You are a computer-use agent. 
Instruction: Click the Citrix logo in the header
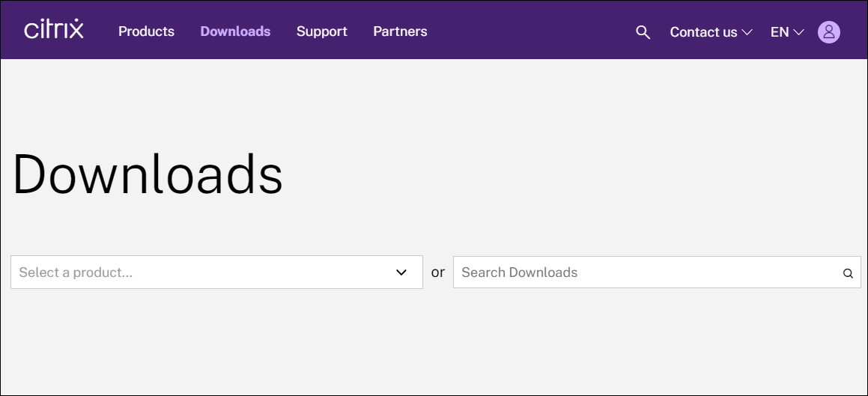tap(54, 30)
